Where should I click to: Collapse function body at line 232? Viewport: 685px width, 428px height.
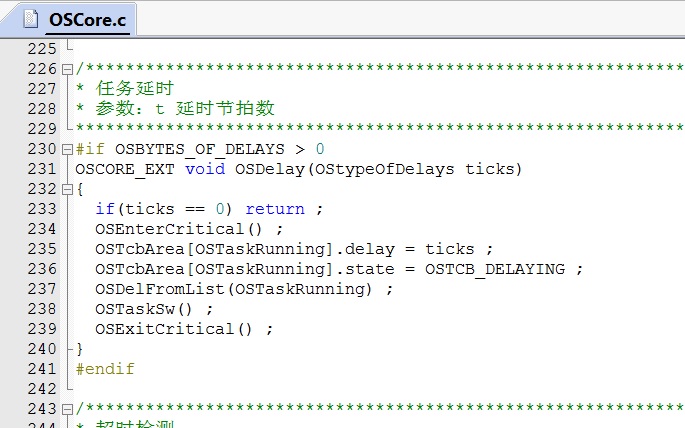(67, 190)
